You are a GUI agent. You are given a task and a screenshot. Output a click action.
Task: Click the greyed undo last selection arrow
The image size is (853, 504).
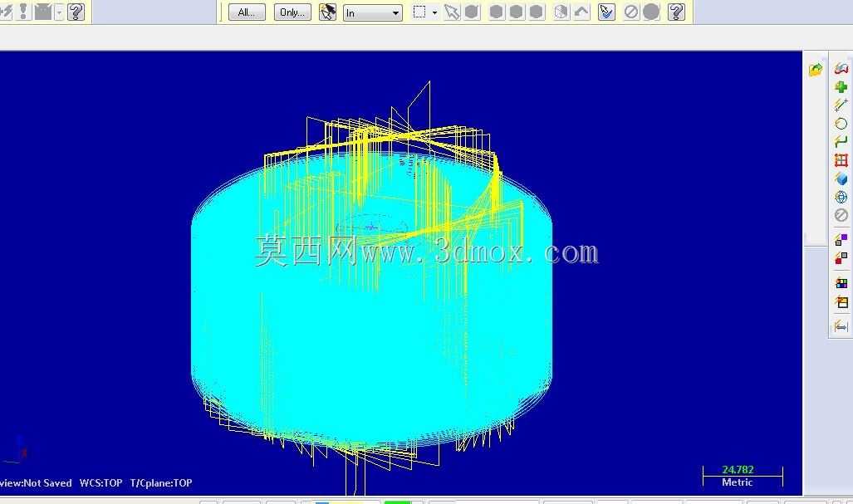click(581, 12)
